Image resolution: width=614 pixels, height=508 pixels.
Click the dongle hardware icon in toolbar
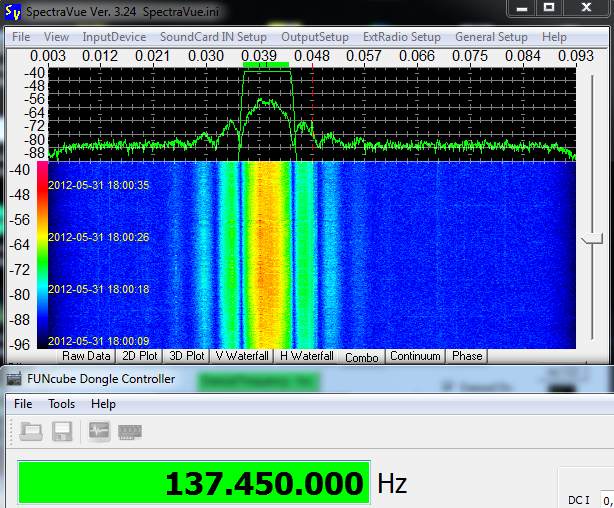(130, 432)
